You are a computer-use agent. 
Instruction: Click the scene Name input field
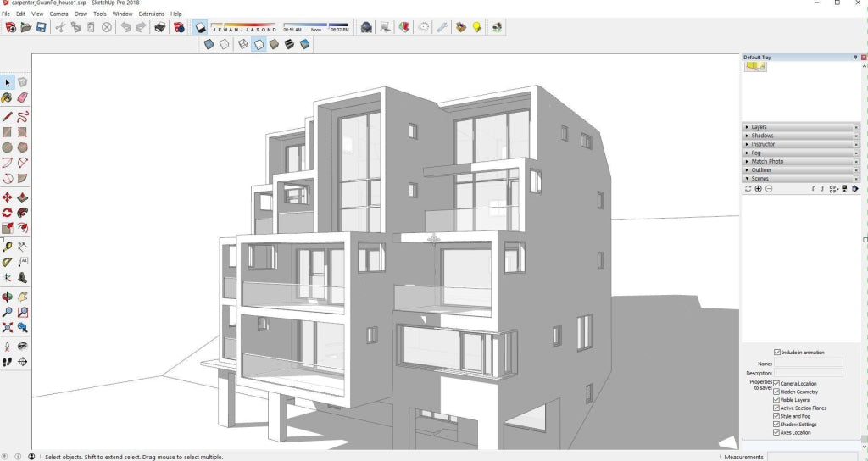808,363
